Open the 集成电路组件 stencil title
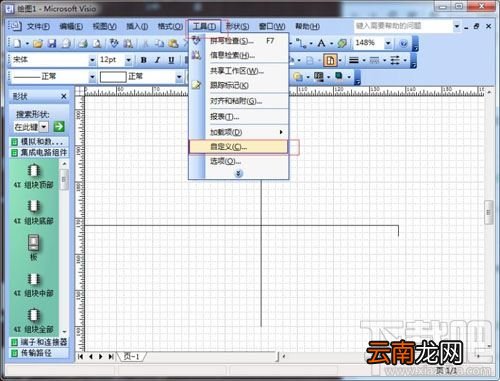500x381 pixels. coord(39,153)
